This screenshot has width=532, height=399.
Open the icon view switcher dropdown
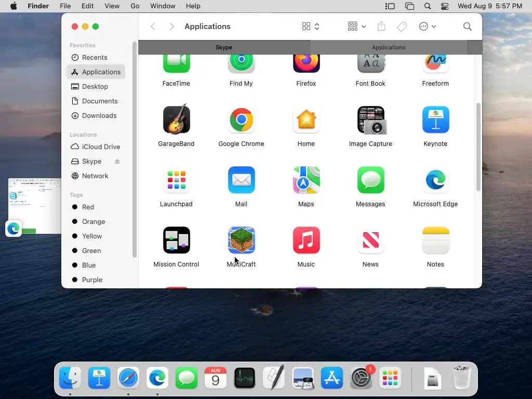coord(311,26)
